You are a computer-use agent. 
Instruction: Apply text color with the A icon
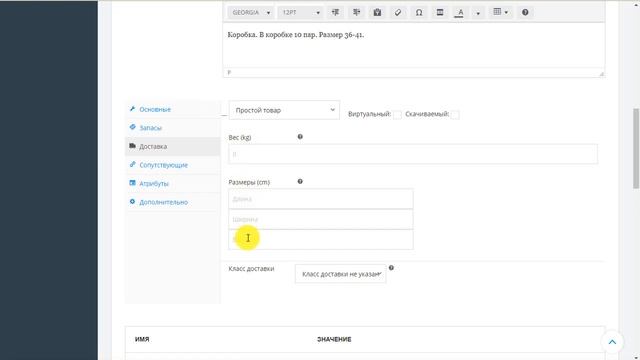click(460, 13)
